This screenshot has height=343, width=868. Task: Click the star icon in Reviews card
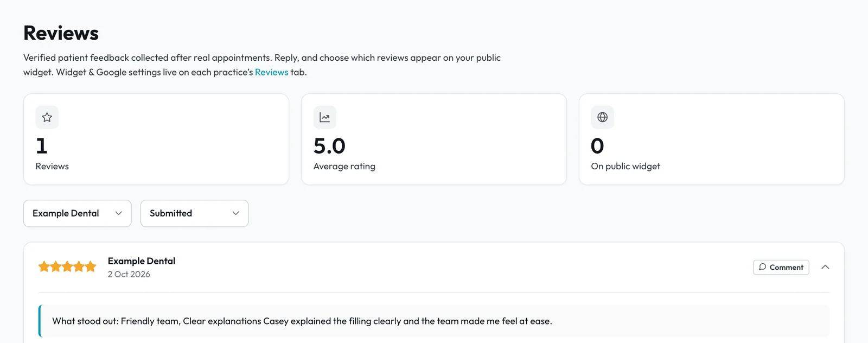click(x=47, y=117)
